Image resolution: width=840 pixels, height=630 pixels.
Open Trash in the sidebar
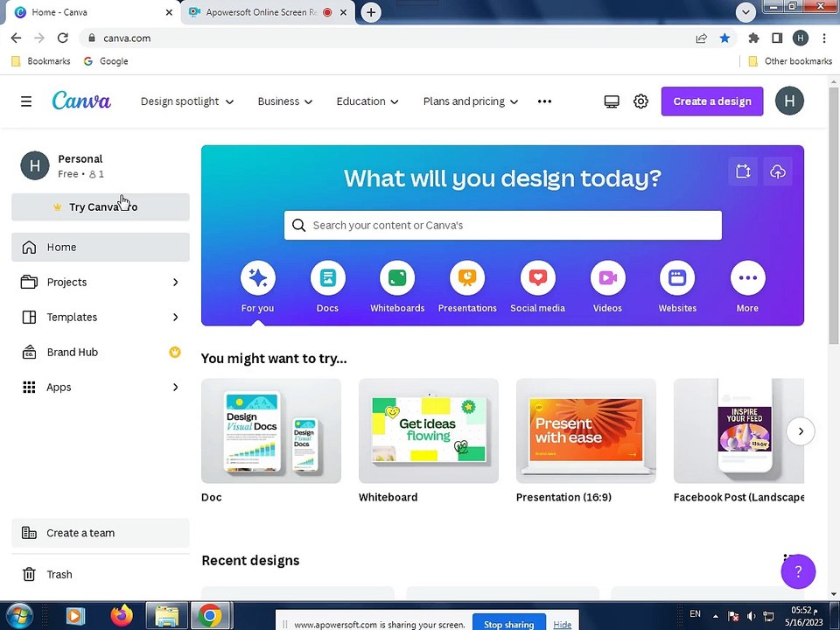coord(100,574)
